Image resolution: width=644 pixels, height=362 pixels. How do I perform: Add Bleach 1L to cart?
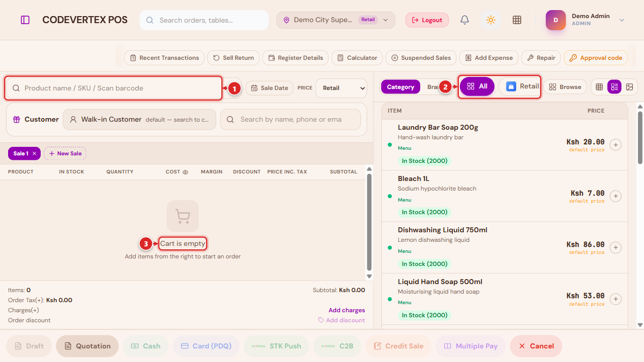615,196
